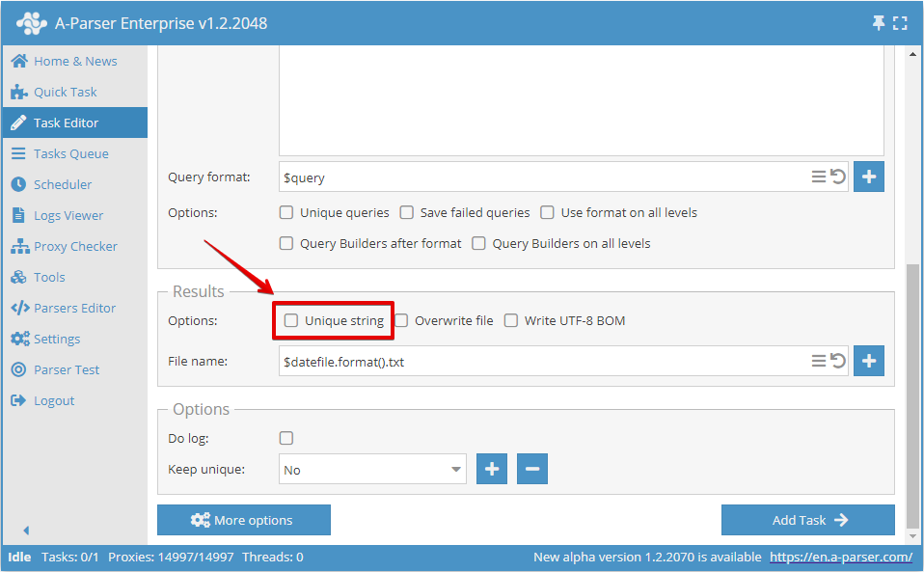Check the Save failed queries option

point(406,212)
